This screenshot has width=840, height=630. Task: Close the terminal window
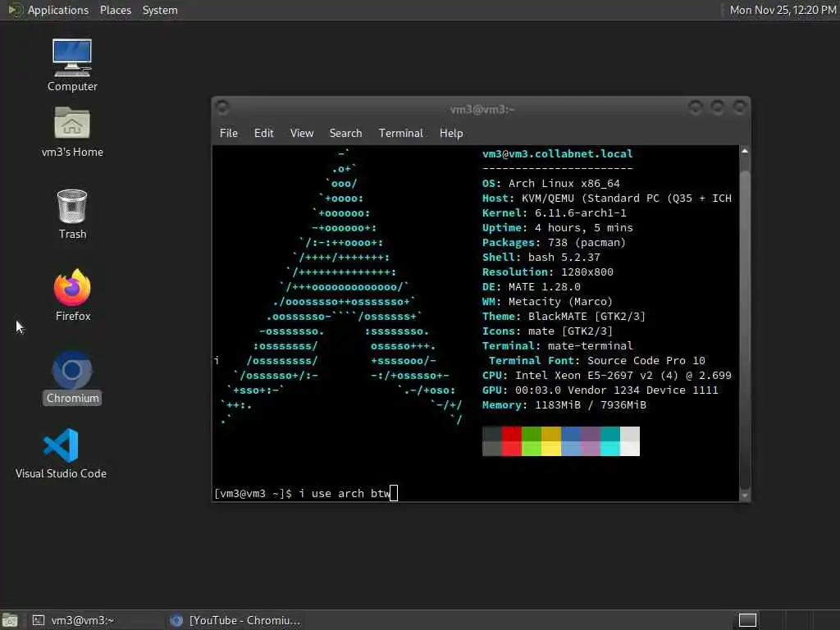(x=739, y=107)
